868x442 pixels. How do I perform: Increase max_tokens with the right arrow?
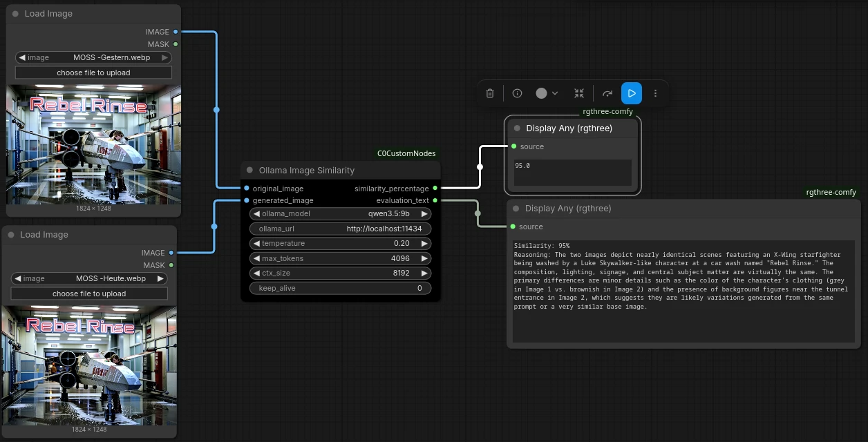(x=424, y=259)
